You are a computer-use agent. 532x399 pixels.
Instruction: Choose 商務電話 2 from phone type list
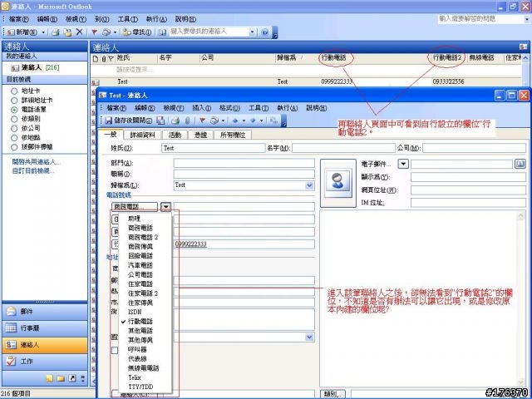click(x=143, y=237)
